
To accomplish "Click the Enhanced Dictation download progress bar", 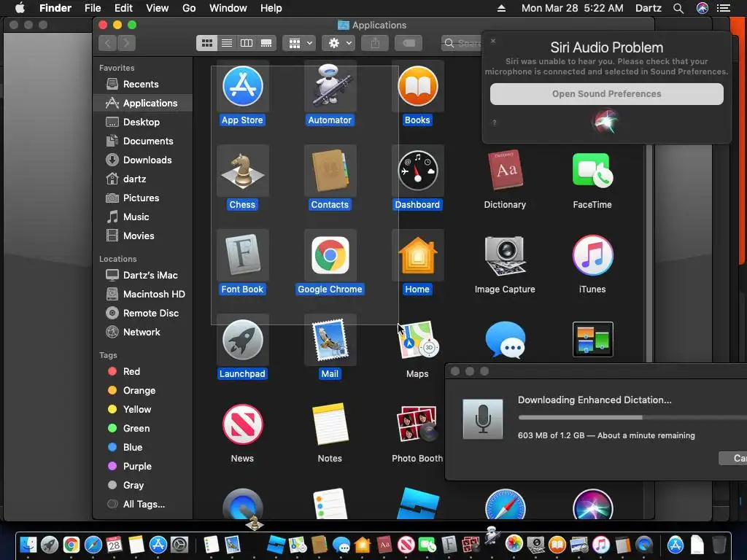I will pyautogui.click(x=632, y=418).
